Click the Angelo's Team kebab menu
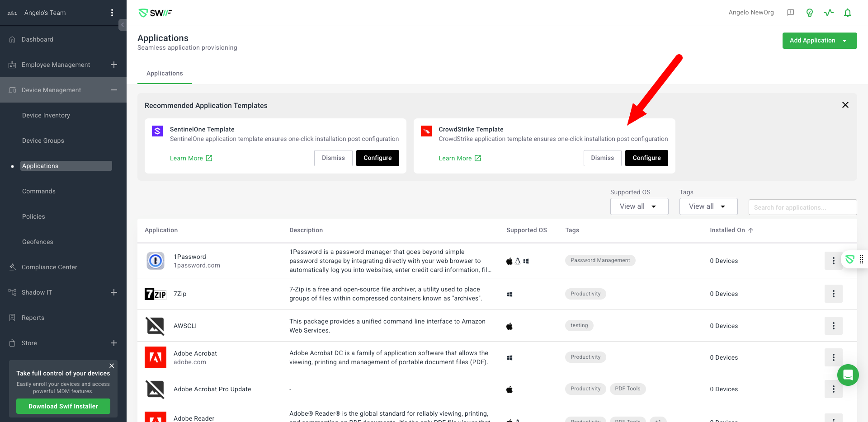 point(112,13)
